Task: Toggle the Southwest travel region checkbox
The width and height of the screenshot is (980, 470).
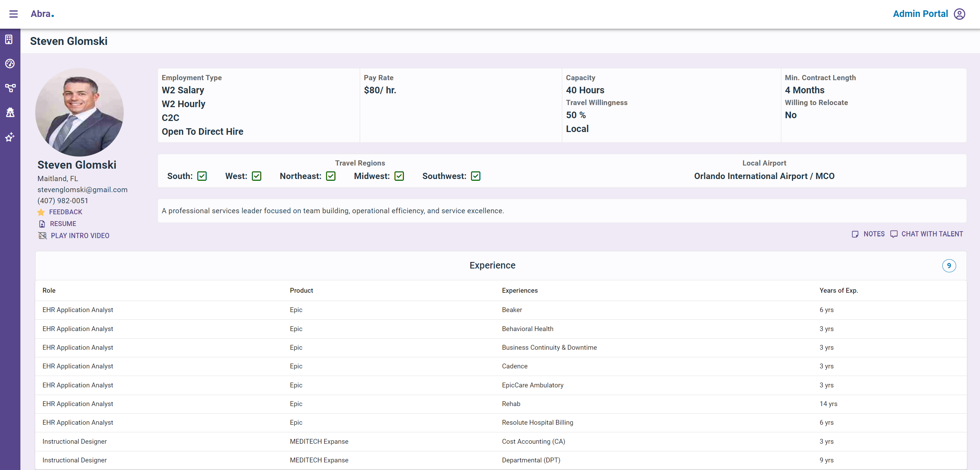Action: tap(475, 176)
